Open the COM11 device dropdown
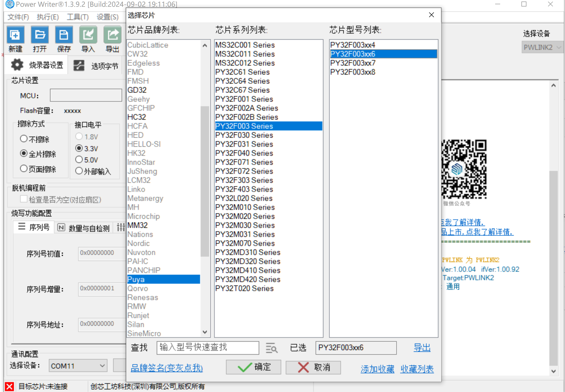The width and height of the screenshot is (565, 392). click(78, 366)
